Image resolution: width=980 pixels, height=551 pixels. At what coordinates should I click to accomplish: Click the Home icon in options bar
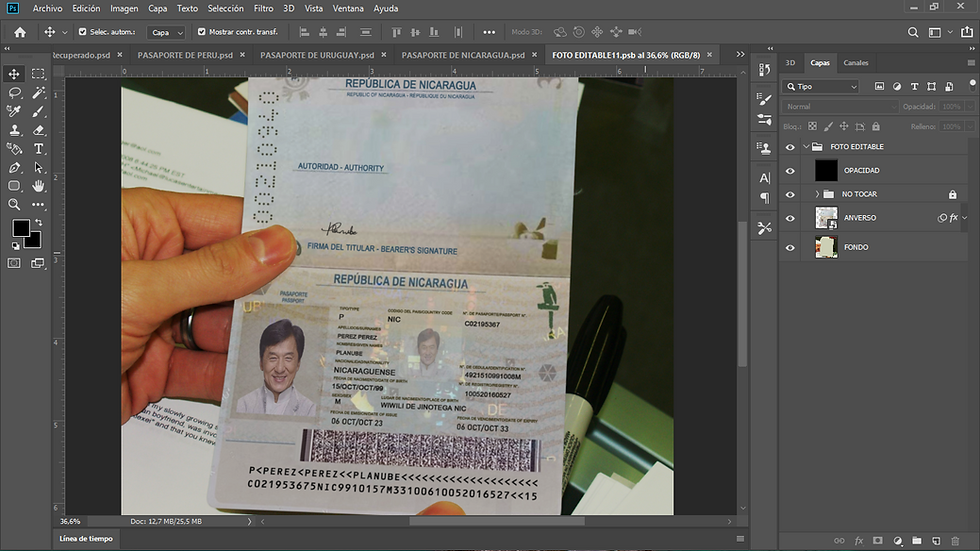pos(20,32)
